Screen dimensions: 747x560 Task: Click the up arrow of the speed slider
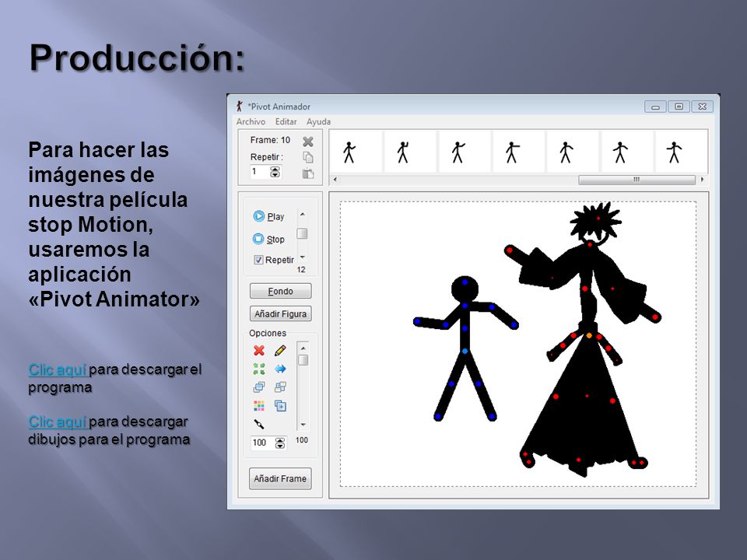(x=302, y=215)
